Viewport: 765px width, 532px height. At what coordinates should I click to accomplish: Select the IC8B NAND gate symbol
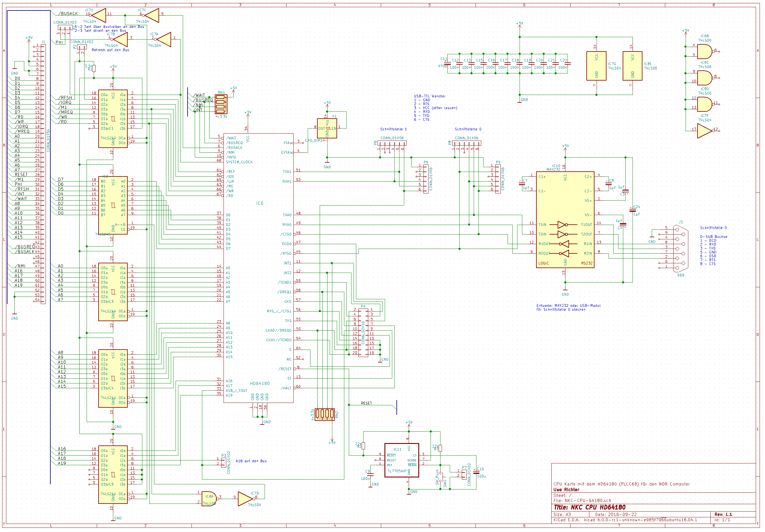[706, 51]
